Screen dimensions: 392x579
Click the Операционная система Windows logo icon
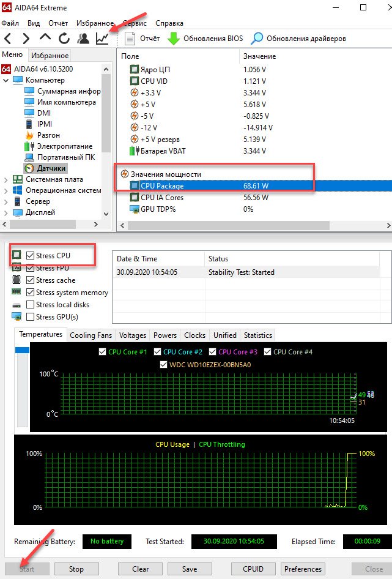(x=17, y=190)
